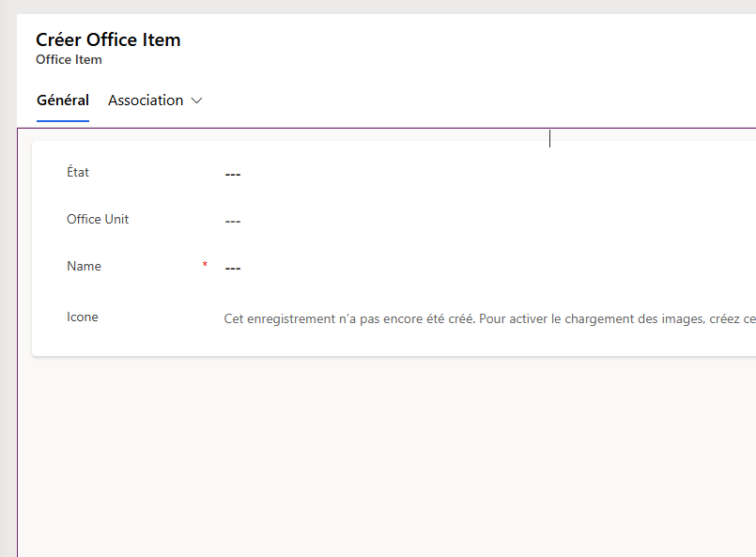The height and width of the screenshot is (557, 756).
Task: Click the purple form border line
Action: [386, 129]
